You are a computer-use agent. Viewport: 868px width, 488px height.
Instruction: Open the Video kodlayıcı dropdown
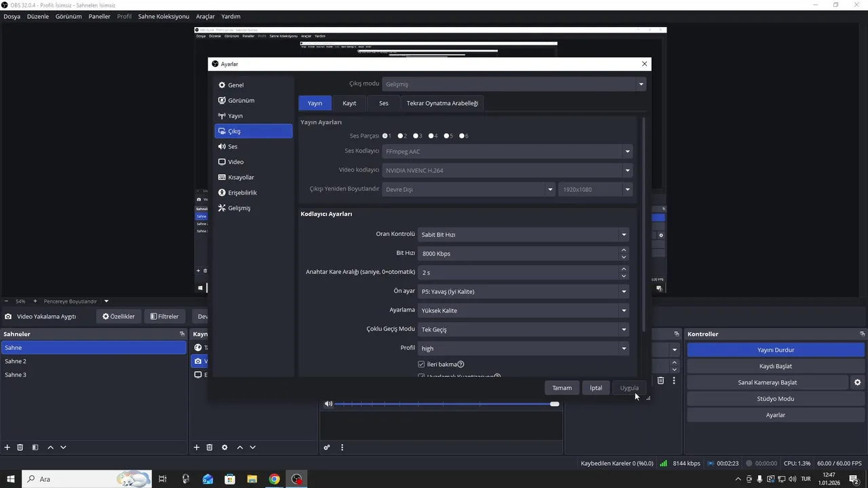pyautogui.click(x=508, y=171)
